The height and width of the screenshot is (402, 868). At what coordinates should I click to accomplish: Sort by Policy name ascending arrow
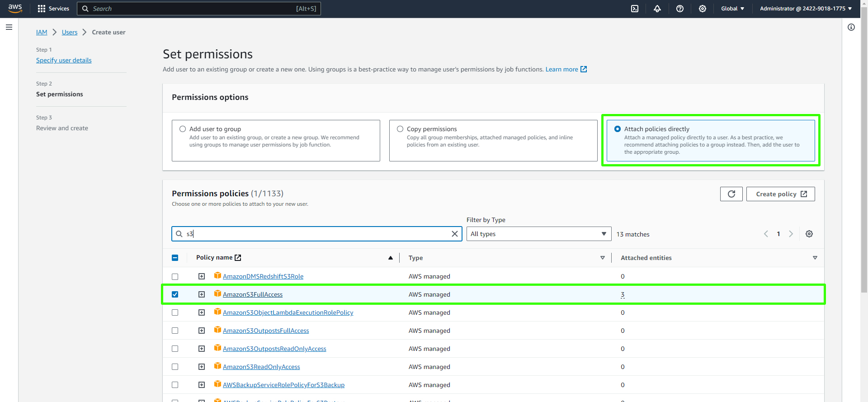[x=391, y=258]
